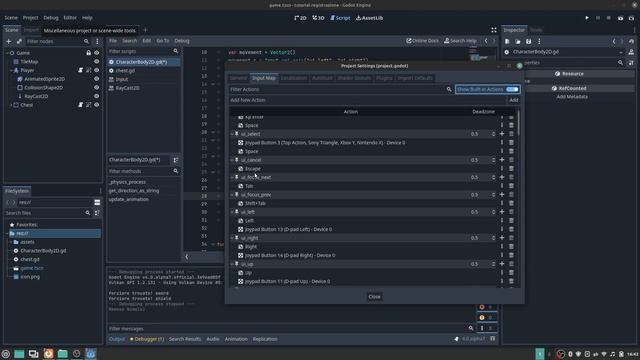This screenshot has height=360, width=640.
Task: Hide the AnimatedSprite2D node
Action: [x=97, y=79]
